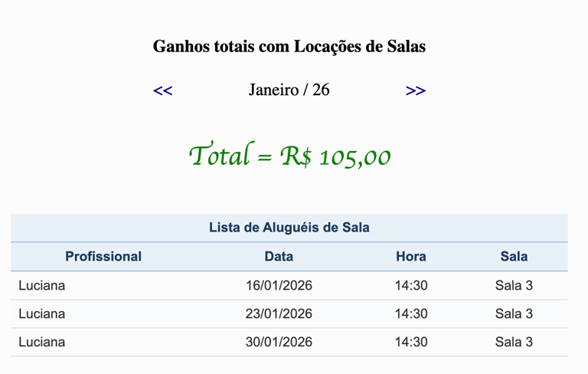Click the Profissional column header
Screen dimensions: 588x374
[103, 257]
